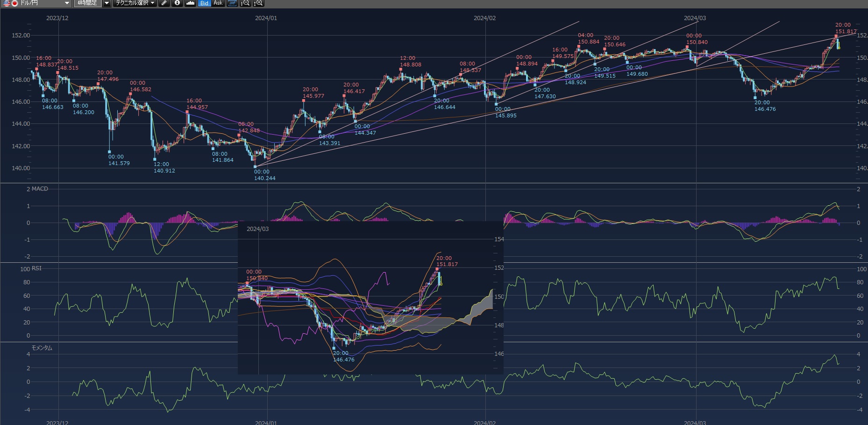Viewport: 868px width, 425px height.
Task: Click the 140.244 low price marker
Action: (x=264, y=178)
